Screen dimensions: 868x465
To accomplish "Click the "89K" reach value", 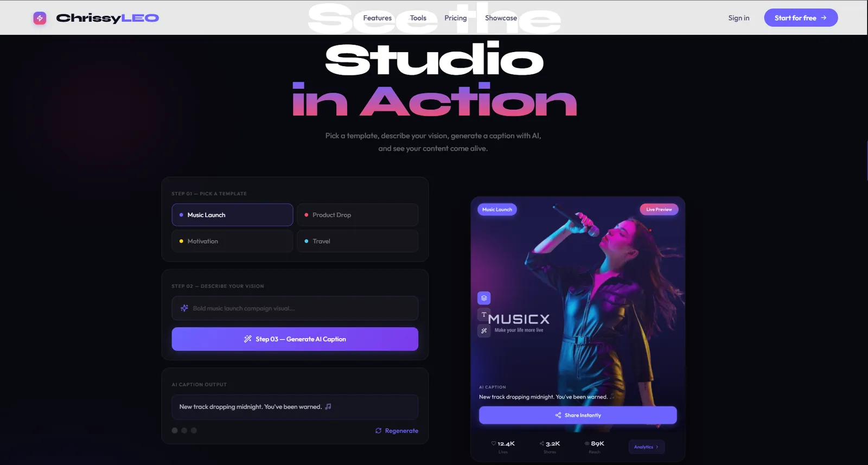I will coord(597,443).
